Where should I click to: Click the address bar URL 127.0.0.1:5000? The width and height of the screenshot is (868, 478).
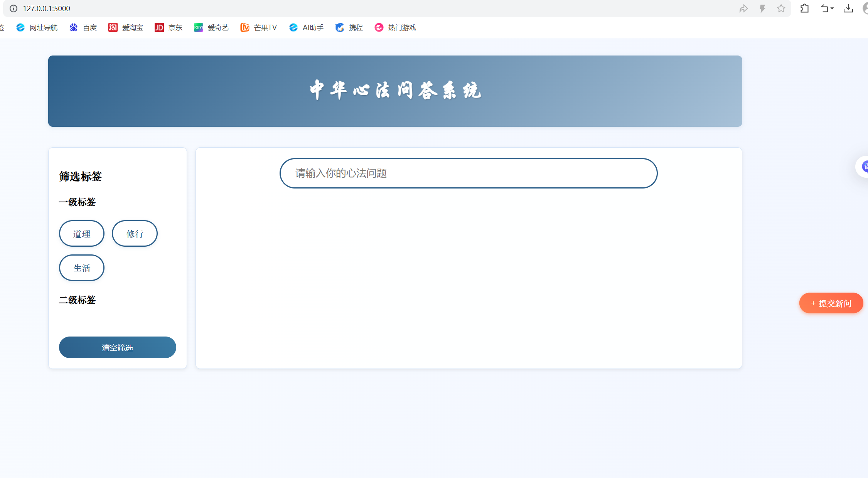[x=46, y=8]
